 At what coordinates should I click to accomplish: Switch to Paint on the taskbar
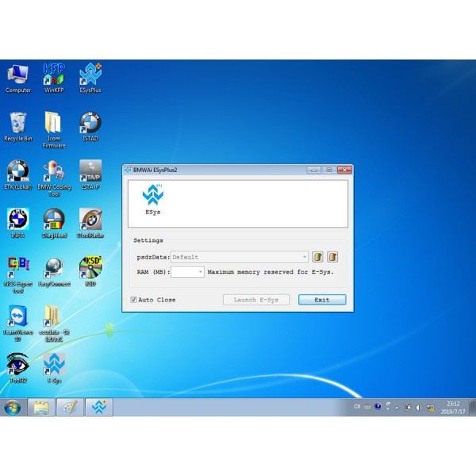pos(70,407)
